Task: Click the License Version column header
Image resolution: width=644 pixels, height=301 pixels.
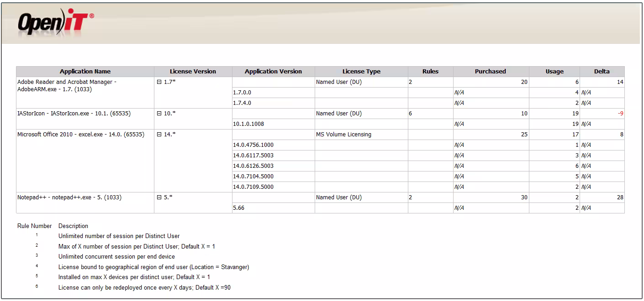Action: [x=193, y=72]
